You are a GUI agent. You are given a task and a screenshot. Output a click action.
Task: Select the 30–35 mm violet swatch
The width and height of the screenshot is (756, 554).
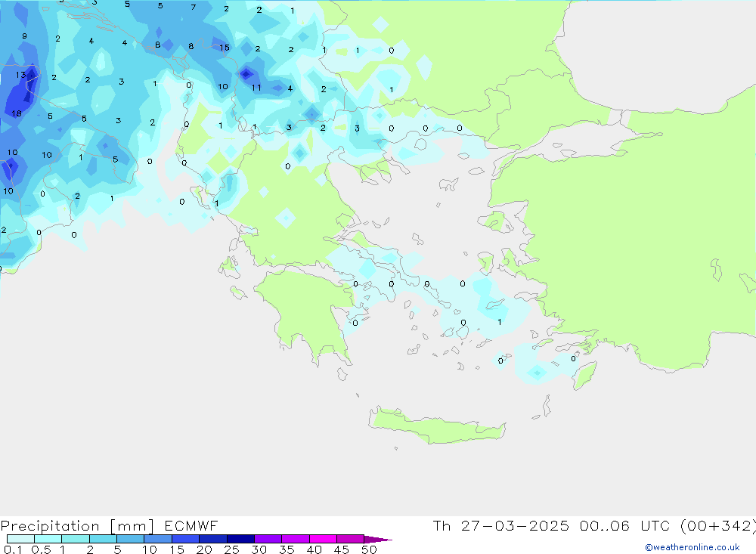pyautogui.click(x=268, y=539)
